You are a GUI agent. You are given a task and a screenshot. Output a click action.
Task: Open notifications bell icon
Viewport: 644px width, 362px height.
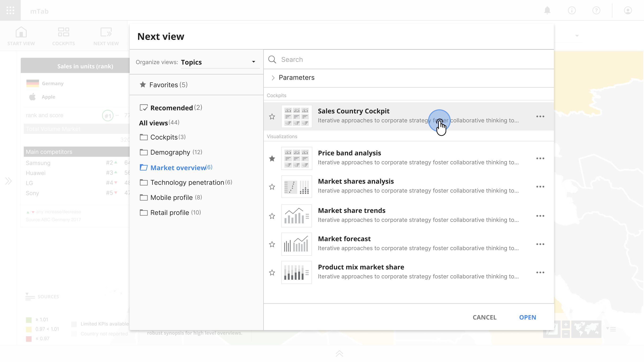[547, 10]
